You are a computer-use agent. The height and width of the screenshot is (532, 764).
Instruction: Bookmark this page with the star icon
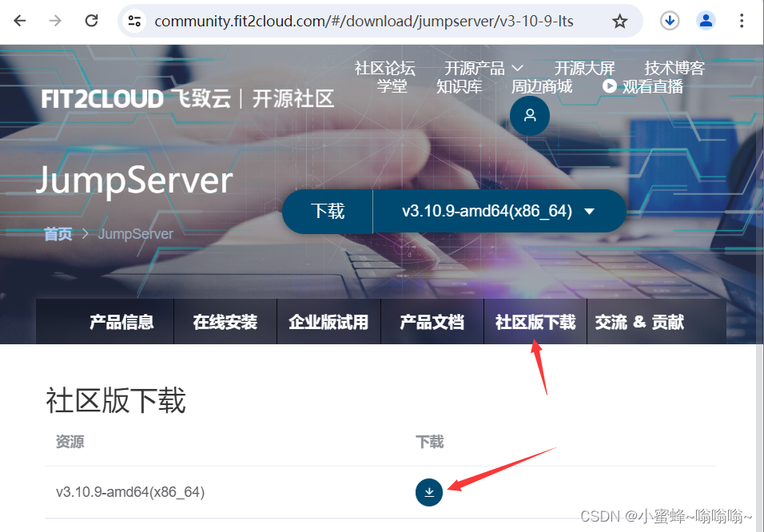[619, 21]
